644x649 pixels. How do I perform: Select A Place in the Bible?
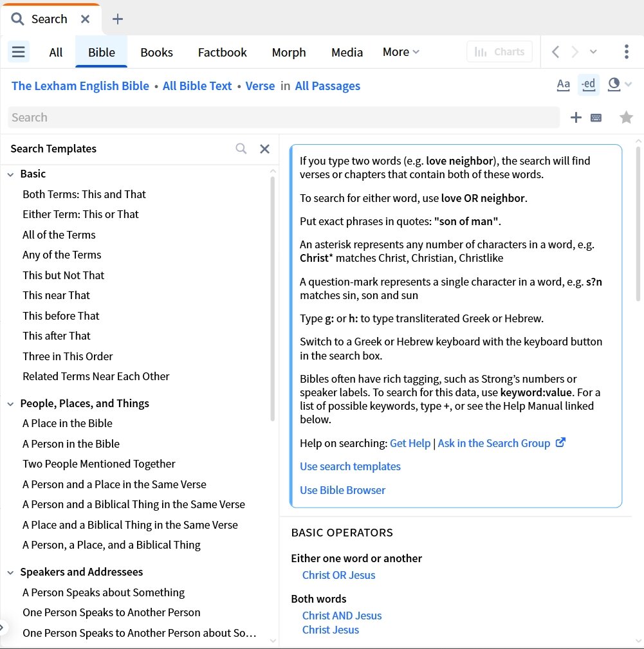67,423
